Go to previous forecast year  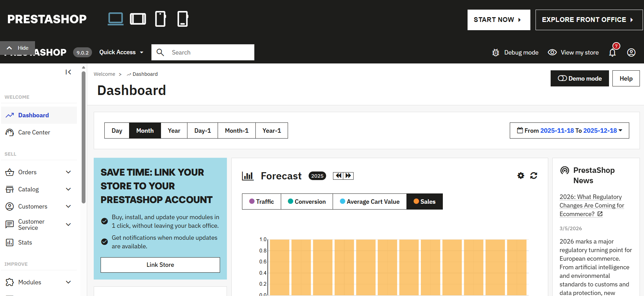tap(338, 176)
